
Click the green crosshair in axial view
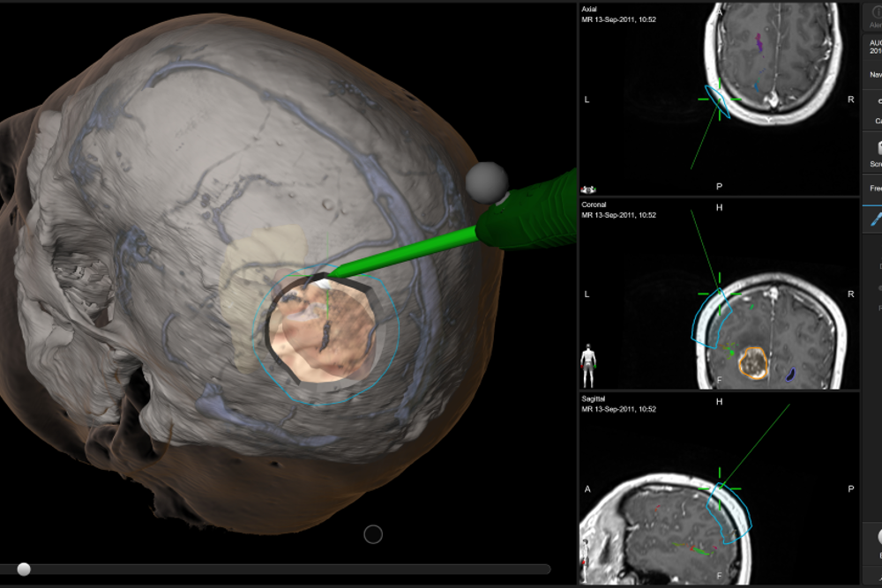[719, 100]
